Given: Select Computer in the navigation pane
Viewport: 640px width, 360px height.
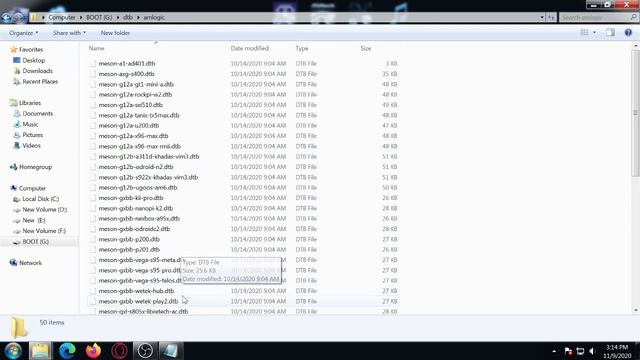Looking at the screenshot, I should [32, 188].
